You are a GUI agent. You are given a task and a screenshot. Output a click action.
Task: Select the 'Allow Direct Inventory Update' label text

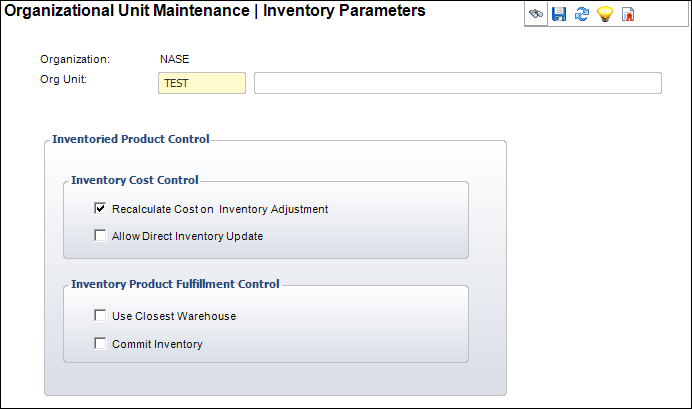tap(187, 236)
